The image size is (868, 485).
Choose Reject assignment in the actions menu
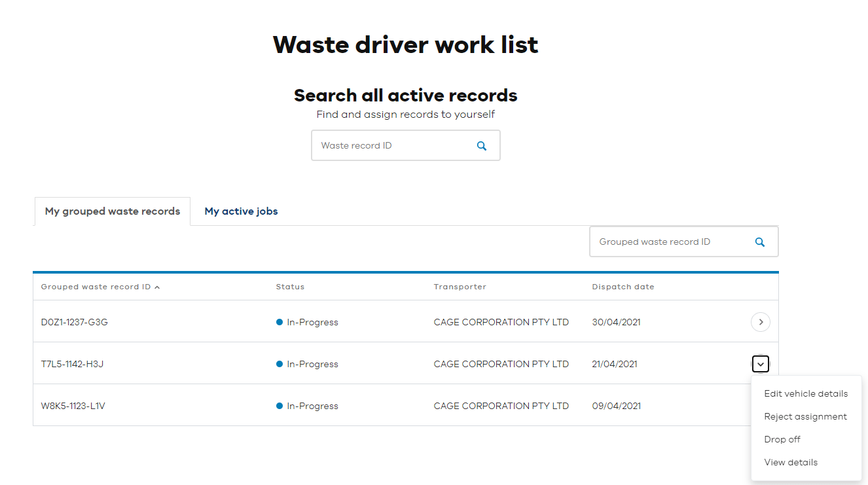click(x=805, y=416)
